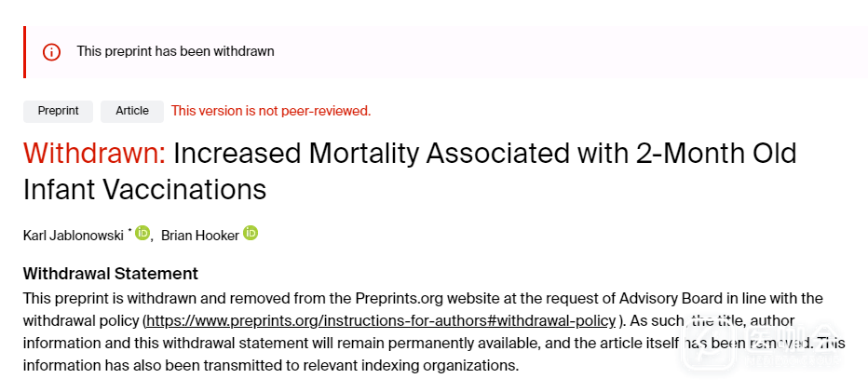Click author name Brian Hooker
Viewport: 868px width, 392px height.
[199, 236]
